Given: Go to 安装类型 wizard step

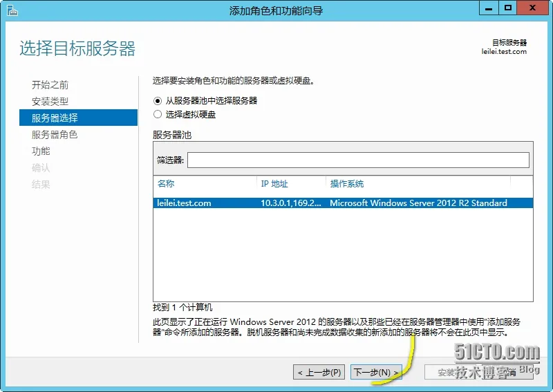Looking at the screenshot, I should coord(50,101).
